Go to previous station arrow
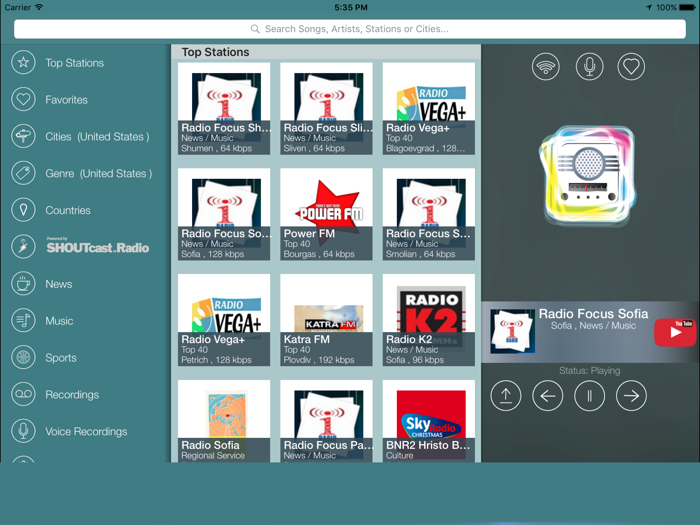The height and width of the screenshot is (525, 700). pos(548,396)
